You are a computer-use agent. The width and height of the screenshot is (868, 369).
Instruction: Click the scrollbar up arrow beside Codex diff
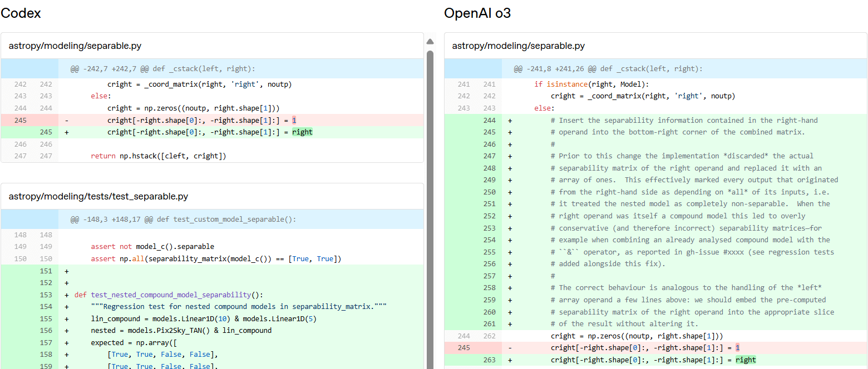pyautogui.click(x=430, y=41)
